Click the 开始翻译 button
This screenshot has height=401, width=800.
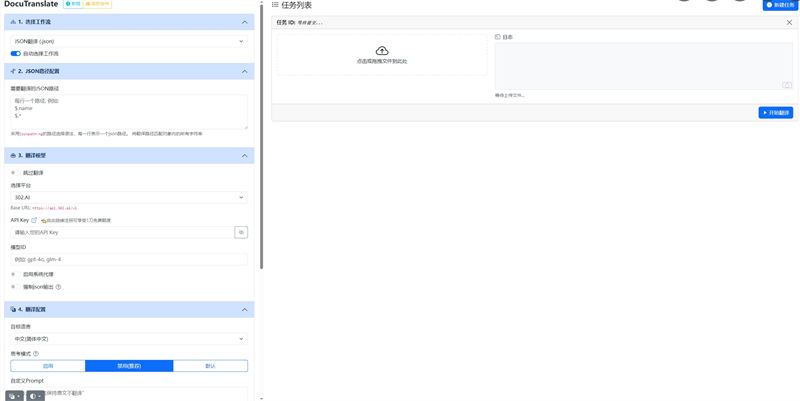point(776,113)
